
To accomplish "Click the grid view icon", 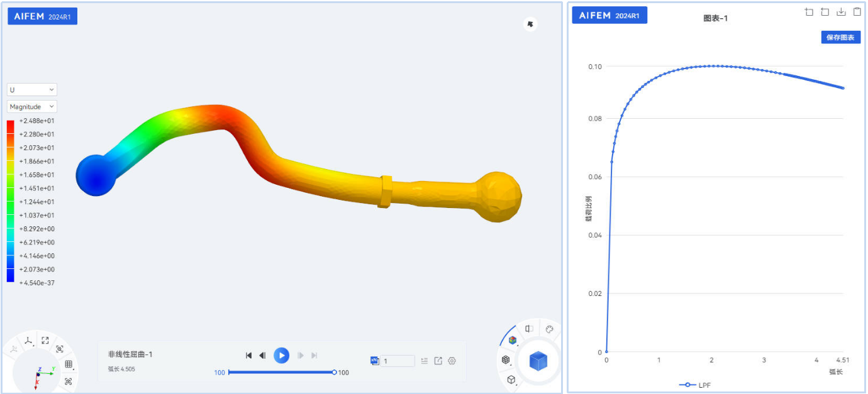I will click(69, 364).
